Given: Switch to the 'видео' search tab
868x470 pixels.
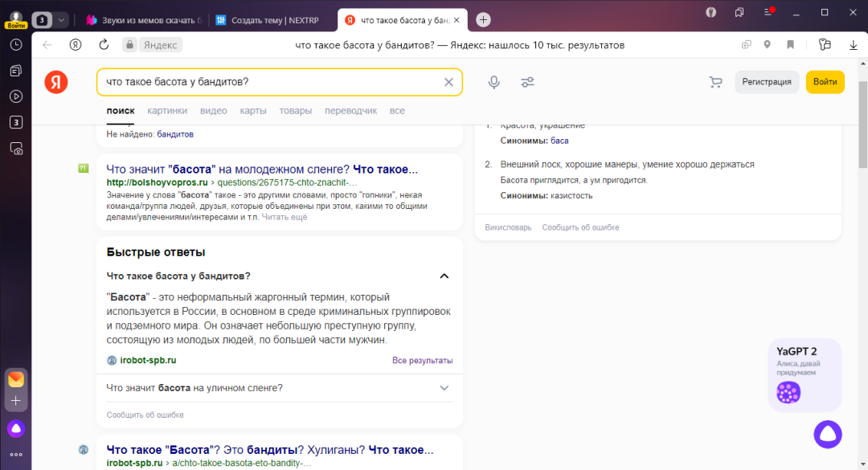Looking at the screenshot, I should pyautogui.click(x=213, y=111).
